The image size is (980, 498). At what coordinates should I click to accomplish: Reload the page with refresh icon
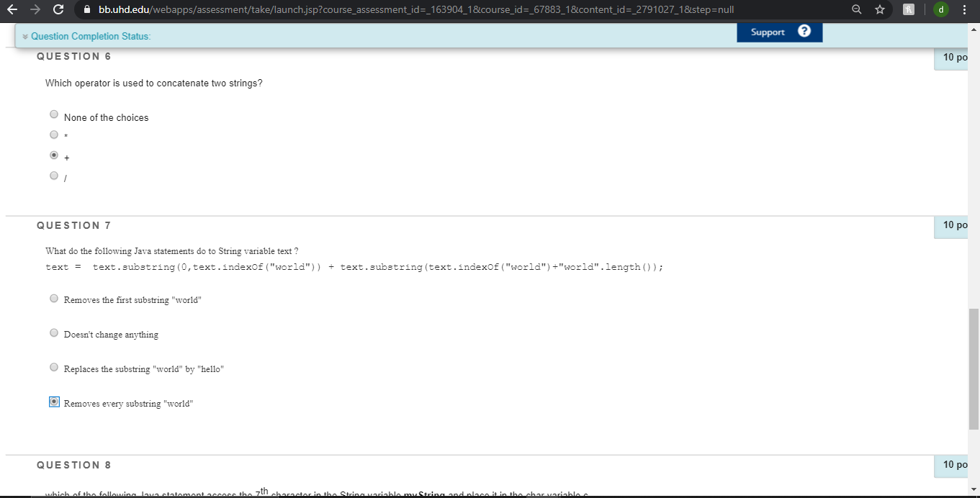(58, 10)
